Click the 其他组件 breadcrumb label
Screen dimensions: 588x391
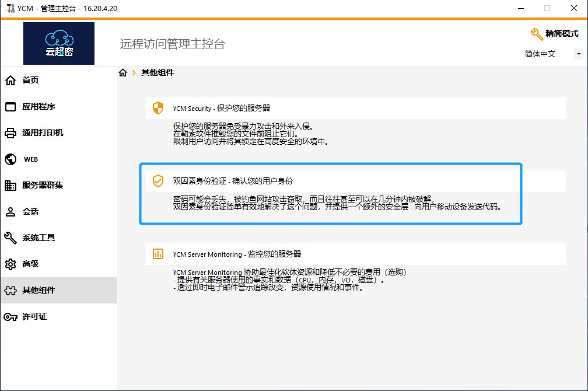pyautogui.click(x=157, y=72)
